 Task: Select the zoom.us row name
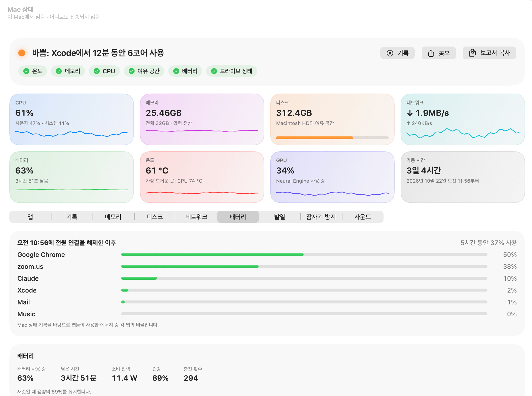pos(30,267)
